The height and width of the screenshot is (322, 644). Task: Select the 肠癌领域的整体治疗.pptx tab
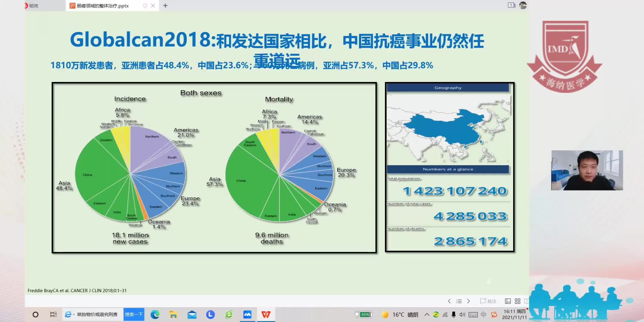(x=103, y=6)
